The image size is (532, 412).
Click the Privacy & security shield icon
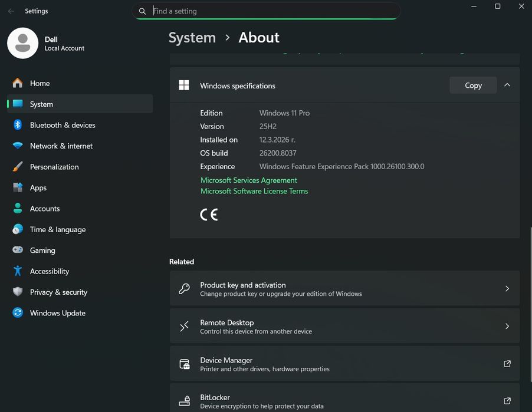pyautogui.click(x=18, y=292)
